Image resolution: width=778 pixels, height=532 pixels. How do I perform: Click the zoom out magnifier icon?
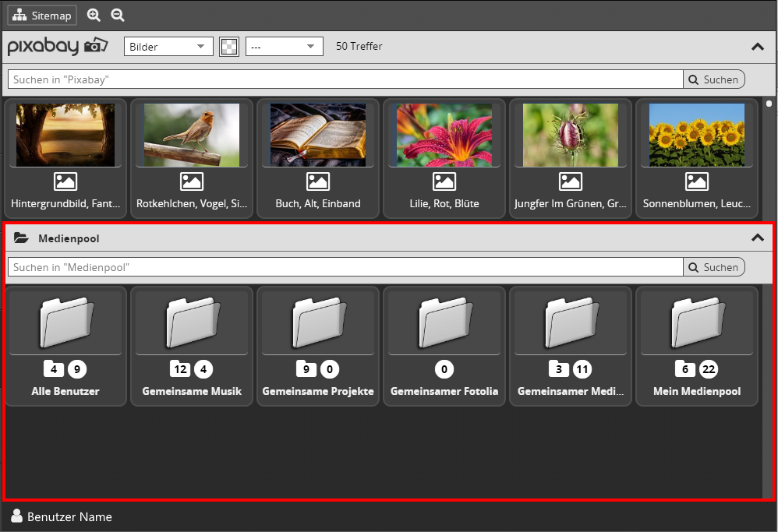tap(117, 16)
